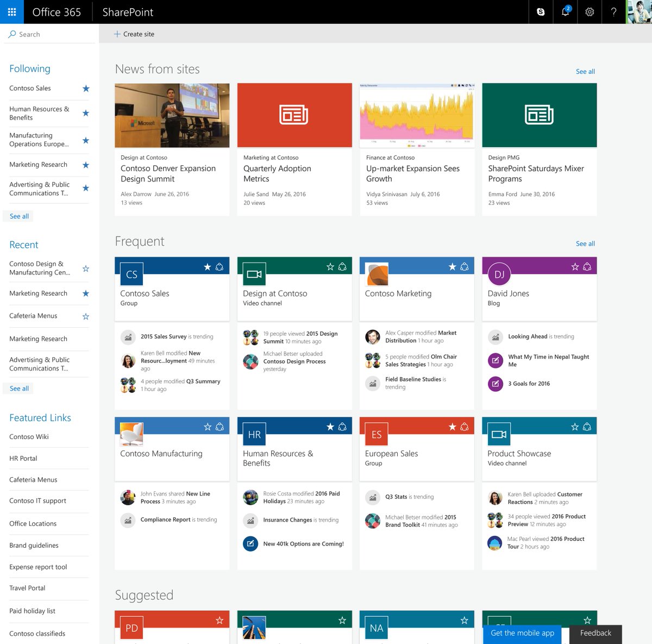Toggle follow star on Product Showcase card
The image size is (652, 644).
[575, 427]
